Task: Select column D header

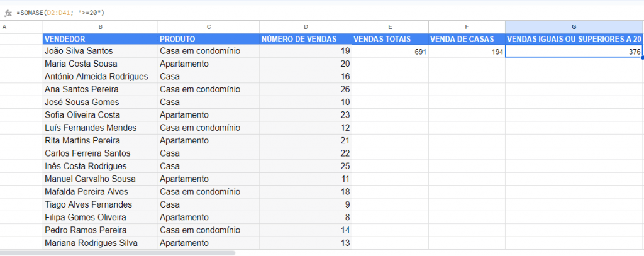Action: click(305, 26)
